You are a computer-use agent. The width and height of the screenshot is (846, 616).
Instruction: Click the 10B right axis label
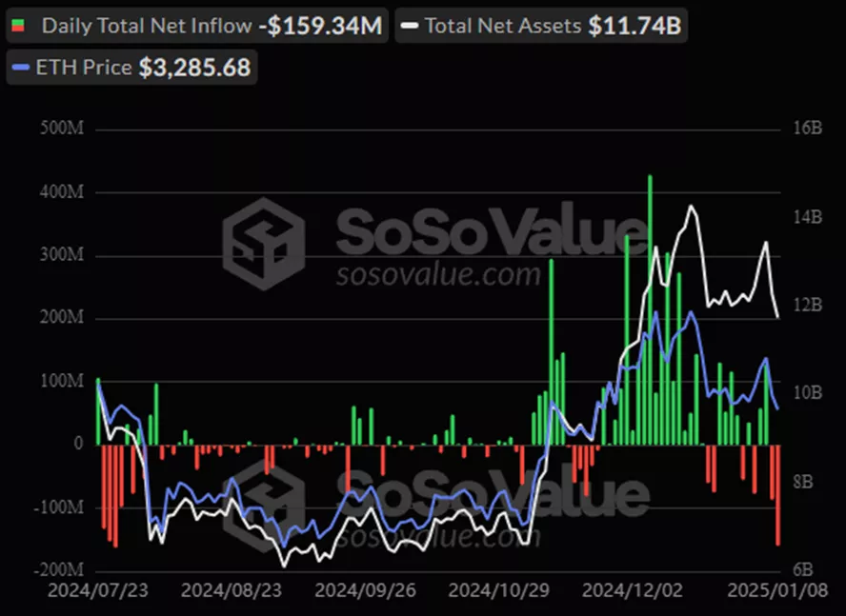pos(808,392)
